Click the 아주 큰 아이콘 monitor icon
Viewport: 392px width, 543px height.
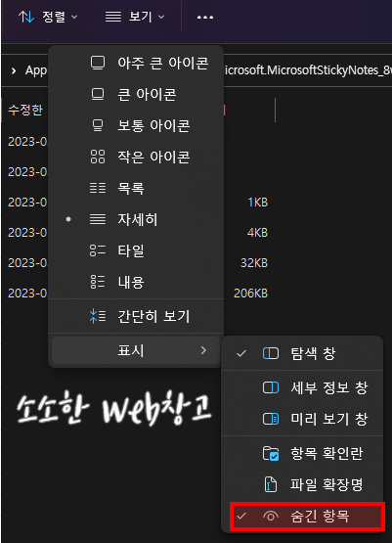98,63
